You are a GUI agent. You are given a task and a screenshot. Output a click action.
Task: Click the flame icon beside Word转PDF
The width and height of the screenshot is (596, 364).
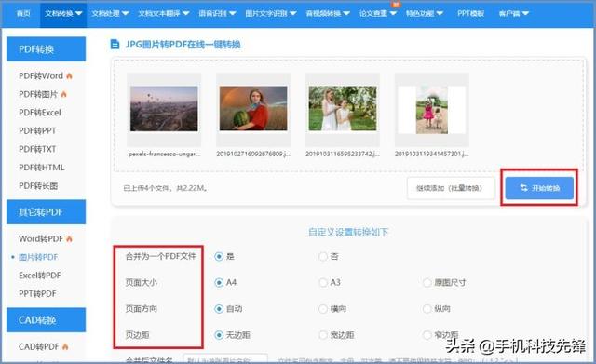point(69,238)
